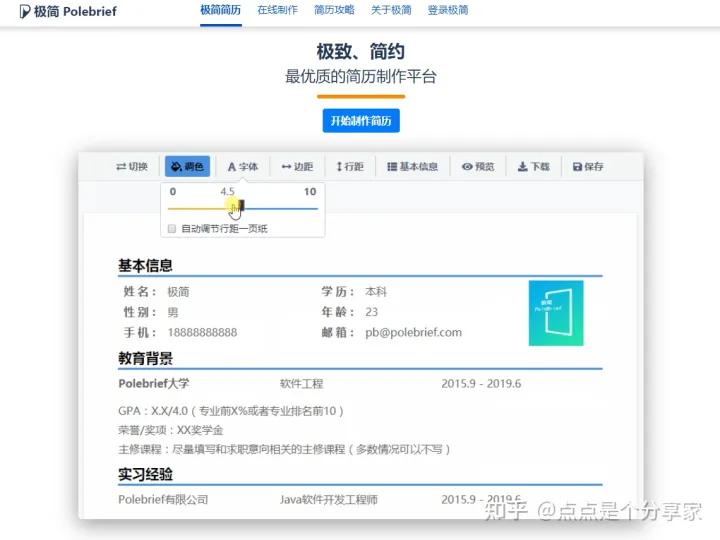Select the 教育背景 section heading
Screen dimensions: 720x540
coord(145,358)
